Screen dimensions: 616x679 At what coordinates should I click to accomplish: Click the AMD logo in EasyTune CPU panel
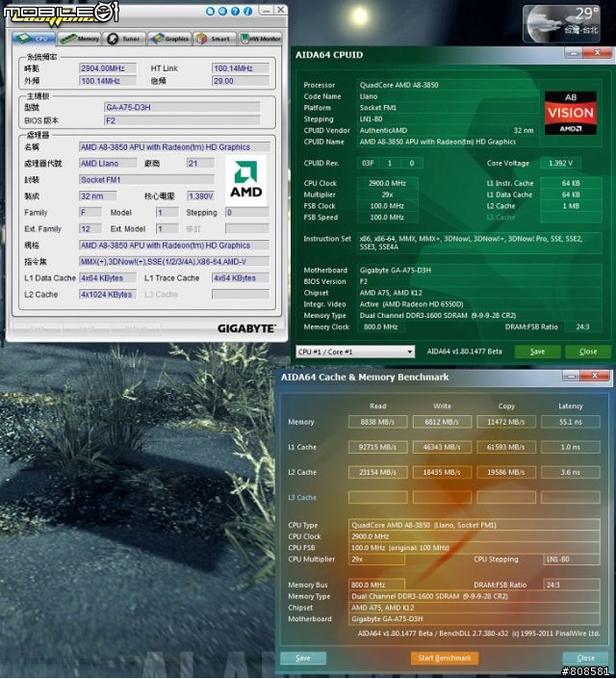tap(245, 179)
